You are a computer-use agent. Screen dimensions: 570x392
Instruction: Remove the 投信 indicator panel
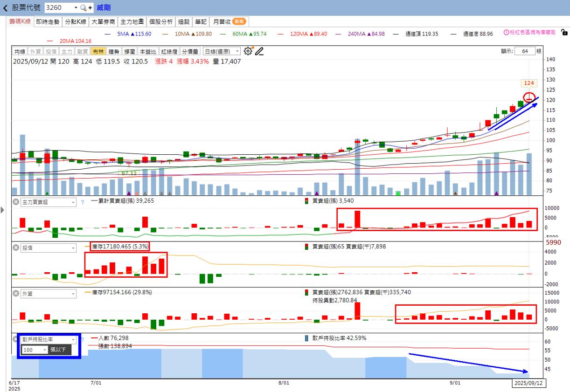pyautogui.click(x=15, y=248)
